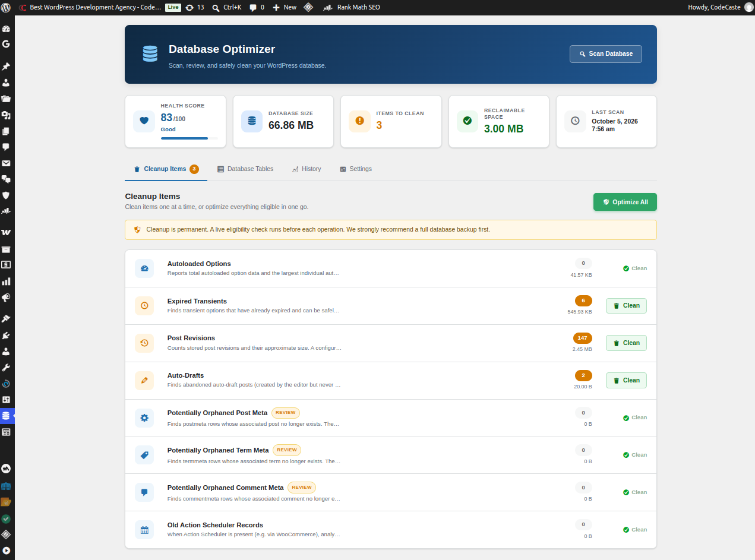
Task: Click the 545.93 KB size under Expired Transients
Action: coord(580,312)
